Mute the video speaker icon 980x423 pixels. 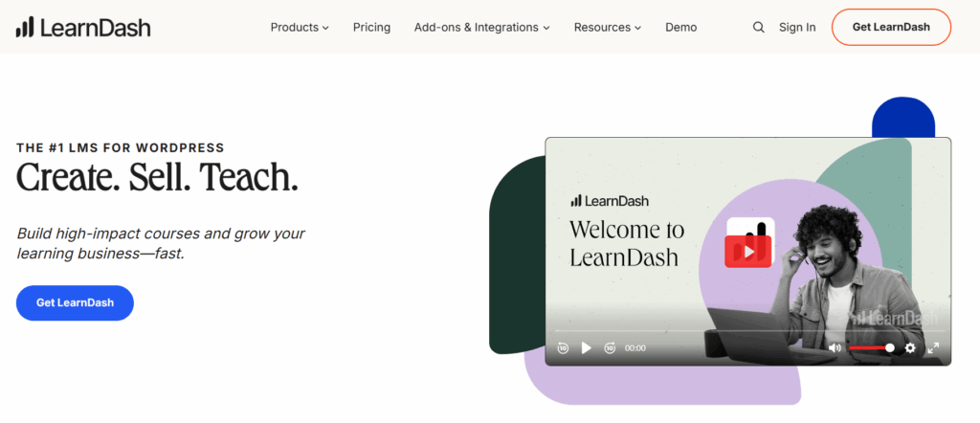(835, 348)
